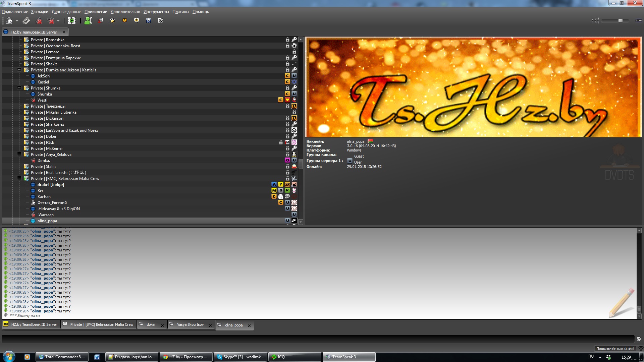The width and height of the screenshot is (644, 362).
Task: Click the diamond icon on LarSSon row
Action: click(x=294, y=130)
